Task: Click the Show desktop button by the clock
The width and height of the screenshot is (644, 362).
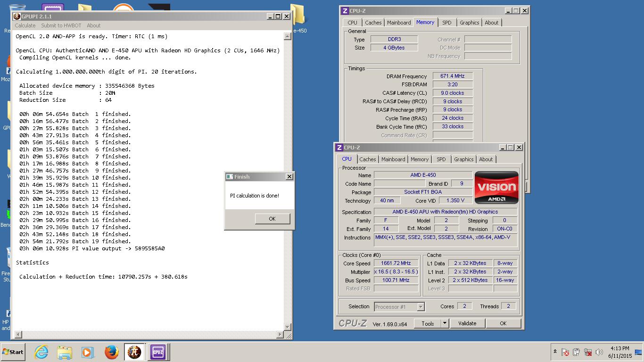Action: [639, 352]
